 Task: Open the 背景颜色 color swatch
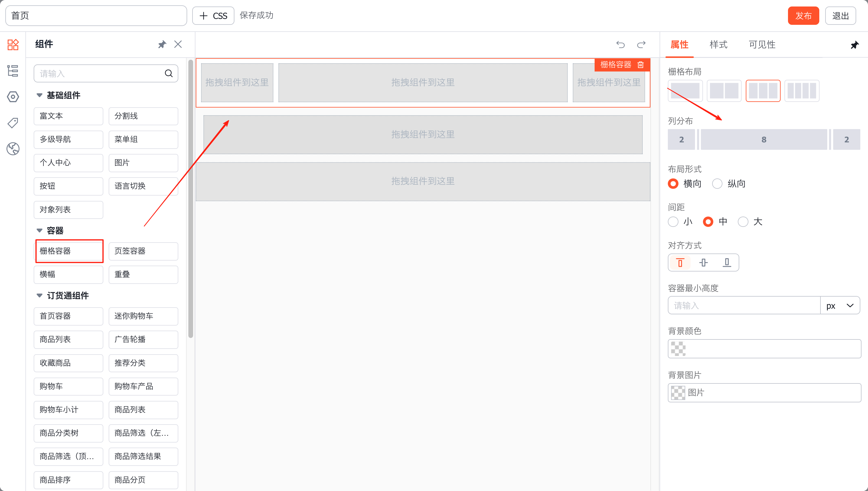pos(678,349)
